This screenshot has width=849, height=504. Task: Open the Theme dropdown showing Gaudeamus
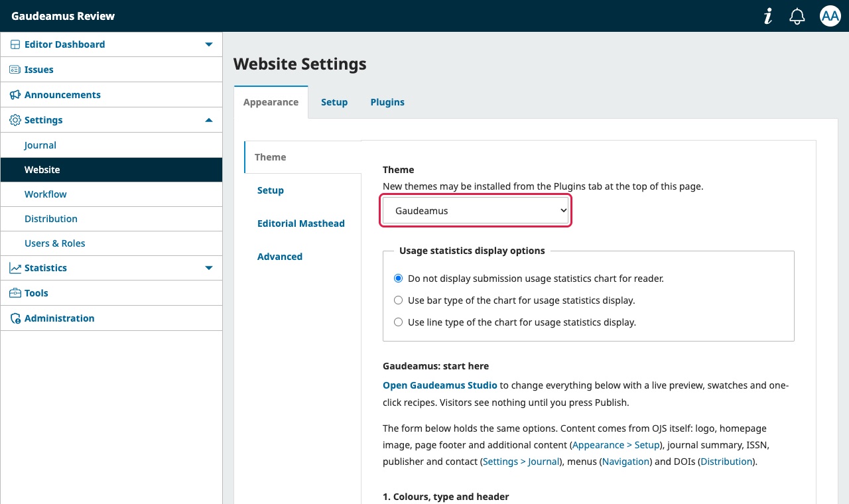click(x=476, y=210)
